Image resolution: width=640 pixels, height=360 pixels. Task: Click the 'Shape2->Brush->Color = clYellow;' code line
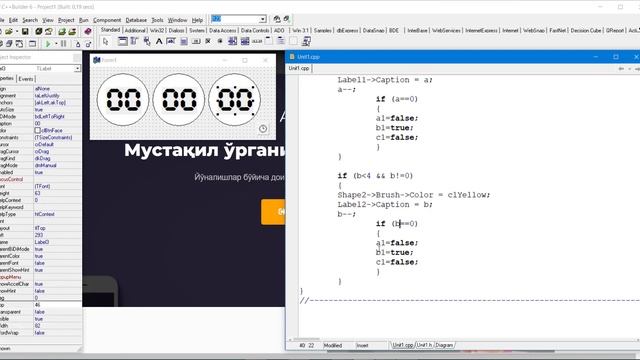click(414, 195)
